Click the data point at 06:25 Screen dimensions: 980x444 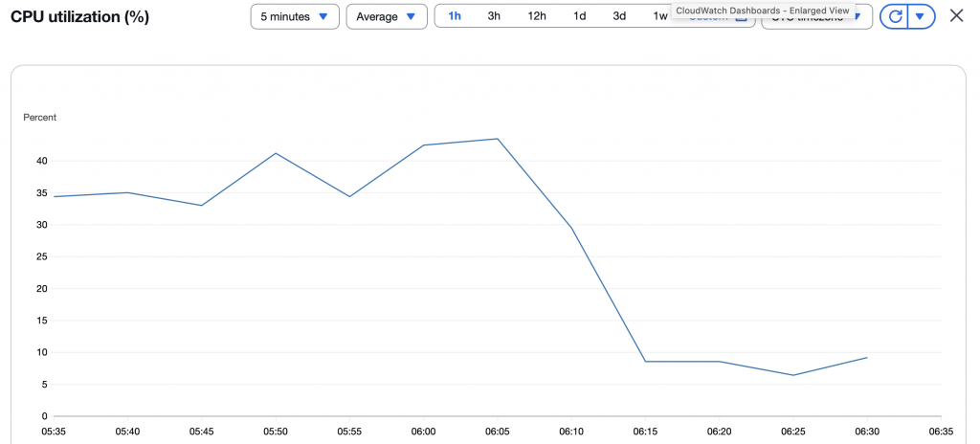coord(793,375)
